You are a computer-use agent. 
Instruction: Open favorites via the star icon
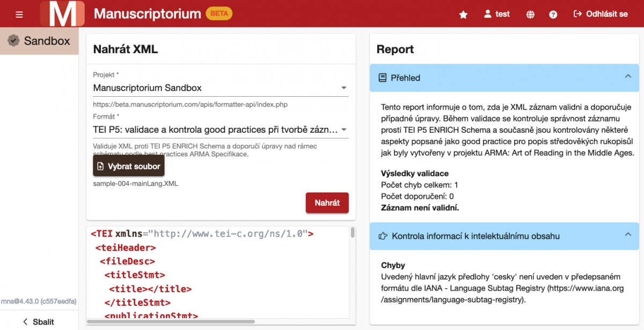coord(464,15)
